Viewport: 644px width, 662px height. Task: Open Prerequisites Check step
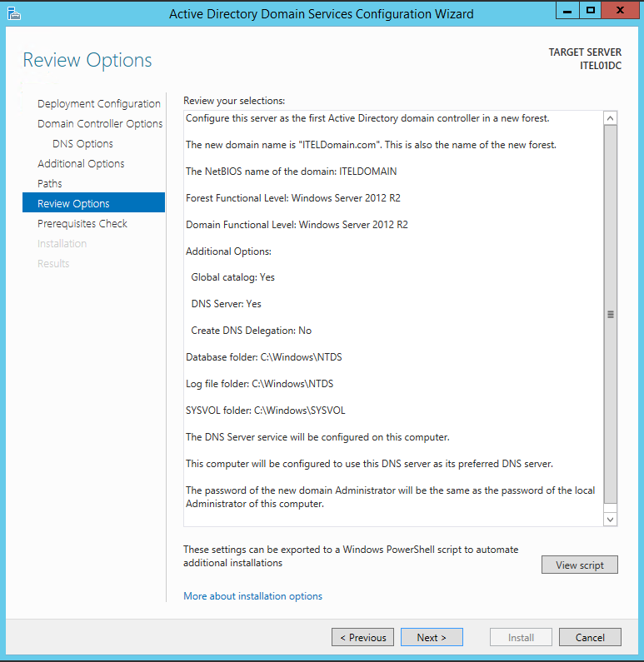tap(82, 224)
